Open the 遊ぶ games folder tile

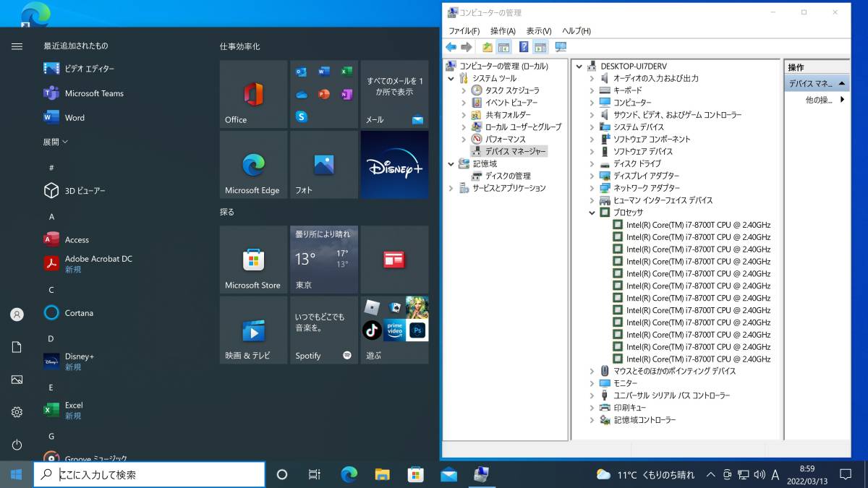(x=394, y=330)
